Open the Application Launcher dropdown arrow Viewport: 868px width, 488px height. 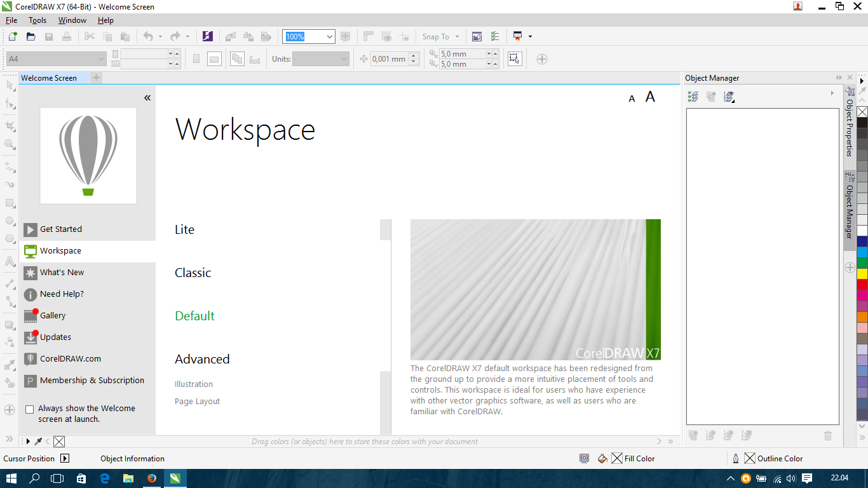click(530, 37)
